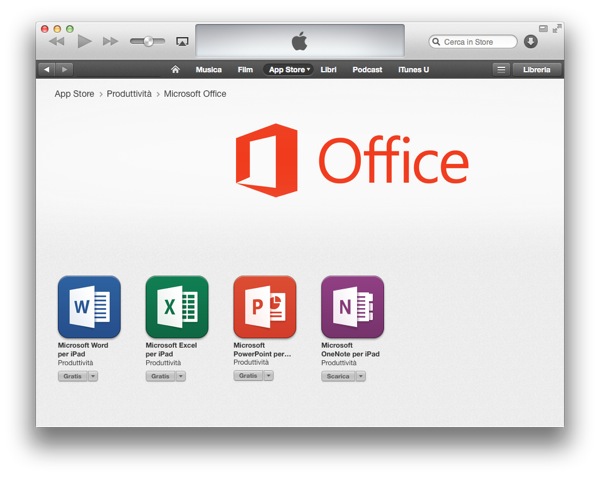Open the Microsoft Word app icon
This screenshot has height=477, width=600.
pos(89,307)
